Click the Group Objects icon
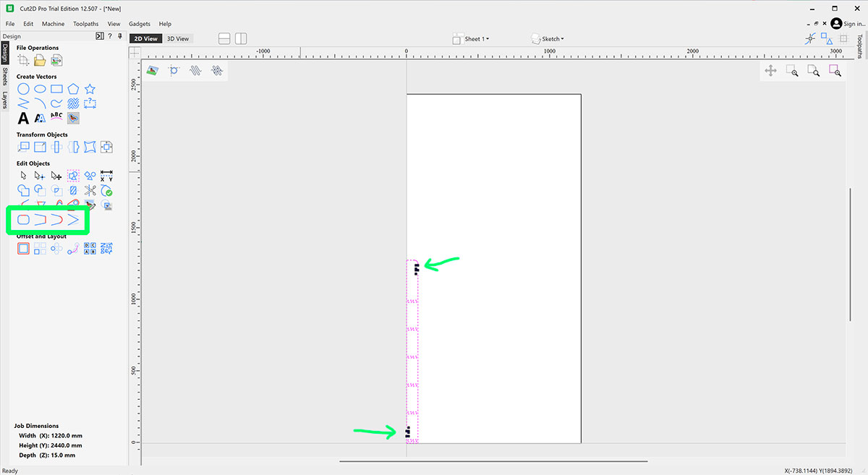The width and height of the screenshot is (868, 475). (73, 176)
